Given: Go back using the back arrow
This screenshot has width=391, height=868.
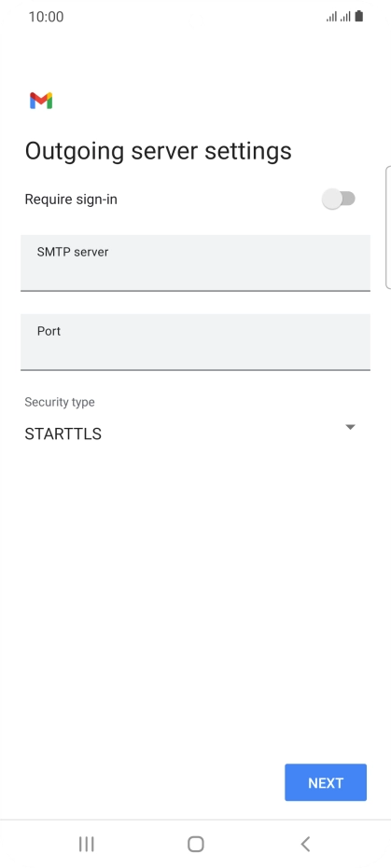Looking at the screenshot, I should (x=305, y=844).
